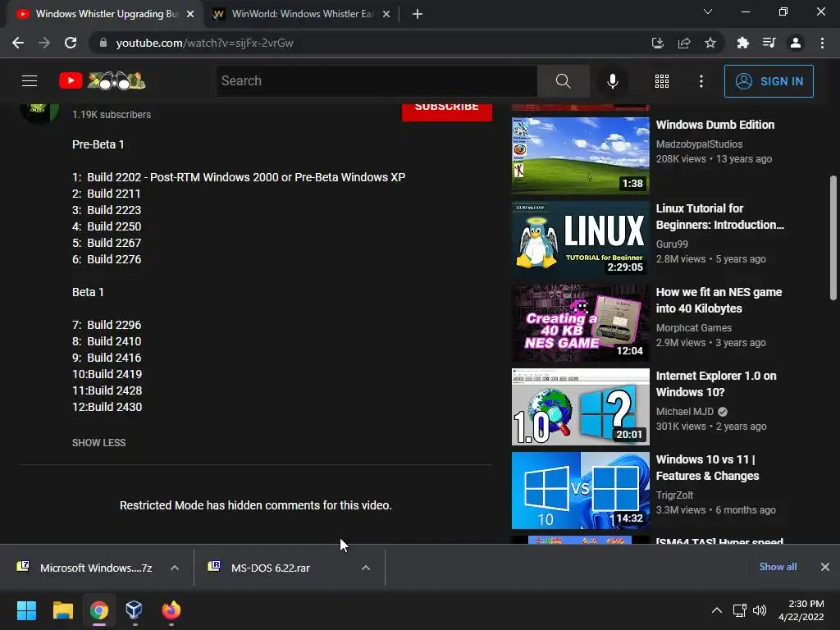Click the YouTube search field
The width and height of the screenshot is (840, 630).
377,81
